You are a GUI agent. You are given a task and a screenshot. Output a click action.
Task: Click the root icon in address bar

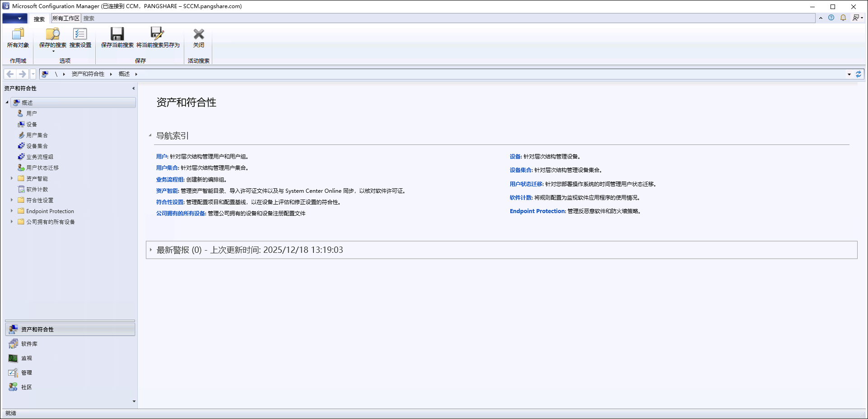point(45,74)
